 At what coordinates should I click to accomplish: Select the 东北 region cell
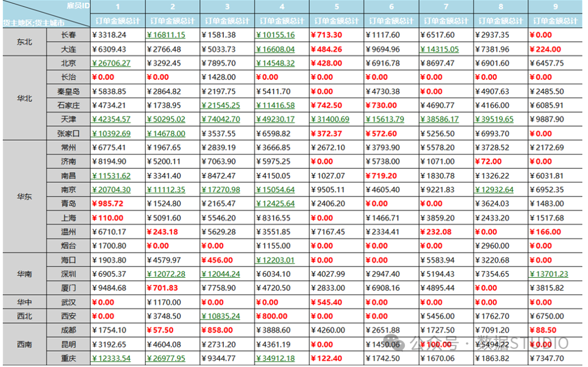(24, 42)
